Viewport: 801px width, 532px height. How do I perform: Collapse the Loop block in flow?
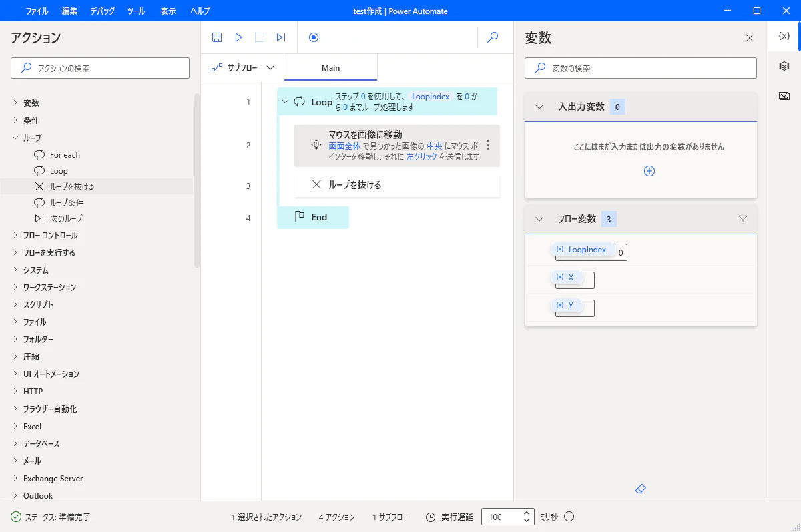tap(285, 102)
